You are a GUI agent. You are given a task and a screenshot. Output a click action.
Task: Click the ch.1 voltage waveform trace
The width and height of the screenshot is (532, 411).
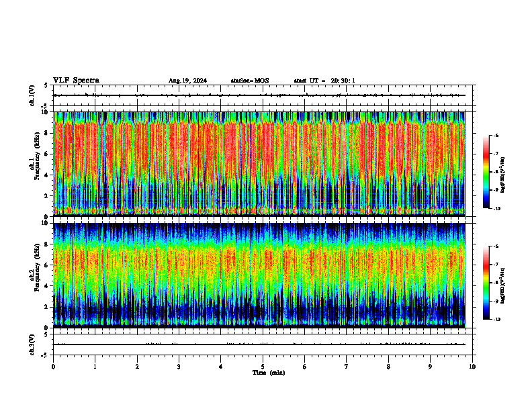(x=259, y=95)
